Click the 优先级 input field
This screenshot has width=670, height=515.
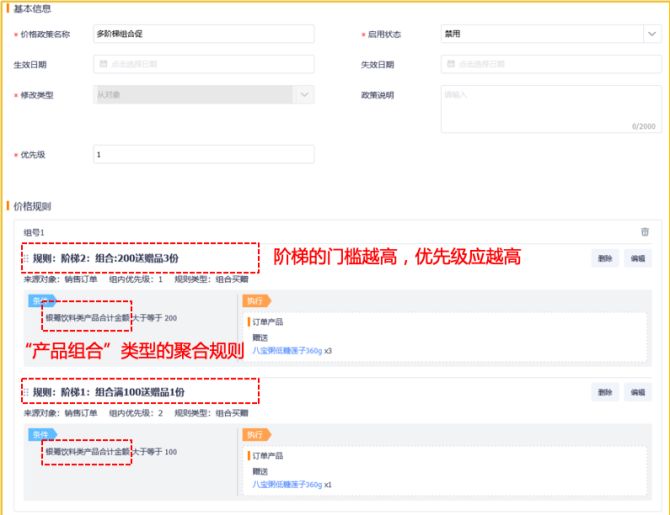(x=203, y=155)
